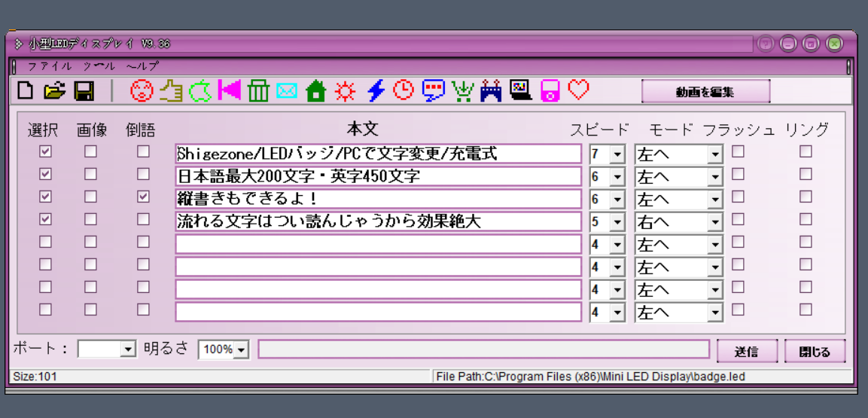Check 選択 for the fifth empty row
868x418 pixels.
point(45,242)
